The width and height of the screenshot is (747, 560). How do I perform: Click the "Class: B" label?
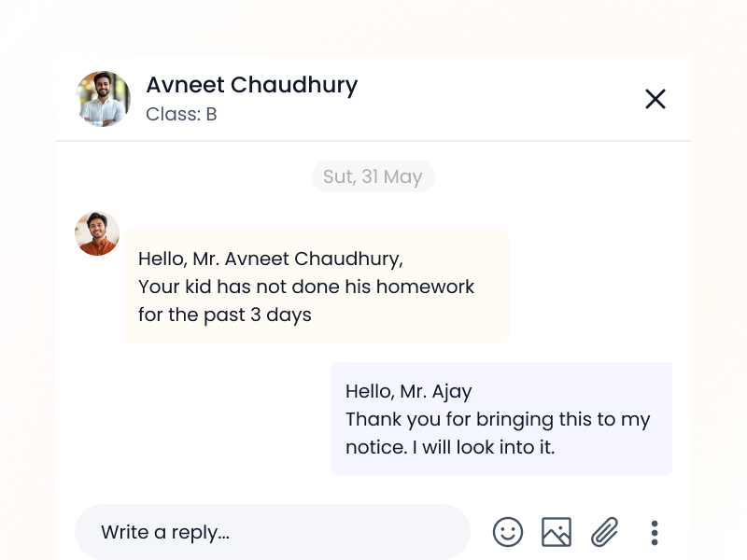click(181, 115)
